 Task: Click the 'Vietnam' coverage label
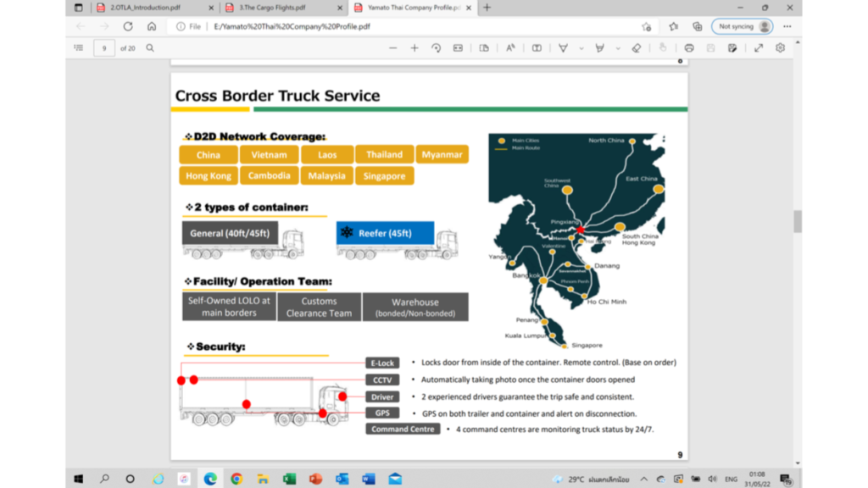pyautogui.click(x=269, y=155)
